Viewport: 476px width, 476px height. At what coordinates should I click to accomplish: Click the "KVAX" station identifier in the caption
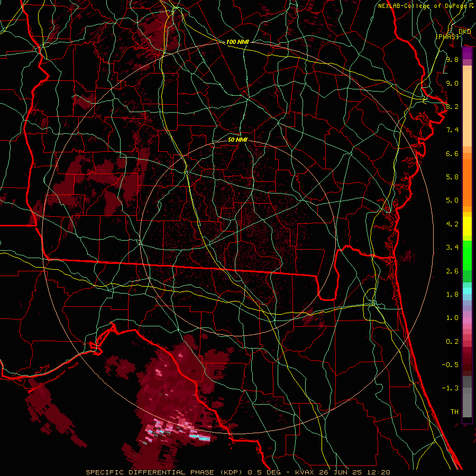(304, 472)
